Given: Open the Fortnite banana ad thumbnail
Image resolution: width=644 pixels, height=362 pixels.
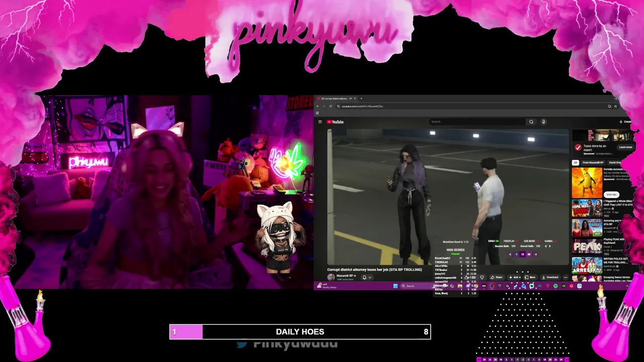Looking at the screenshot, I should [x=587, y=183].
